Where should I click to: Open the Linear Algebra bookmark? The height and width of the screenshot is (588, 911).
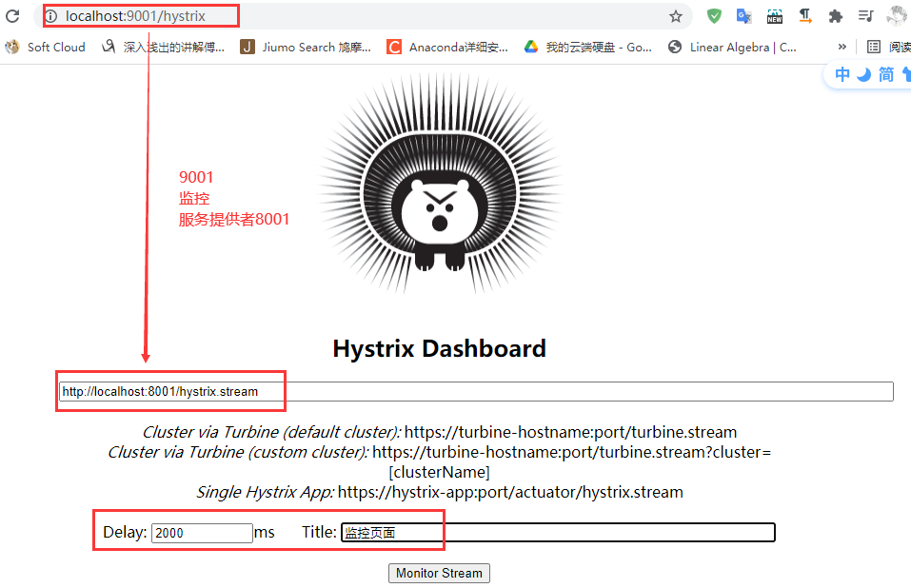pyautogui.click(x=733, y=47)
